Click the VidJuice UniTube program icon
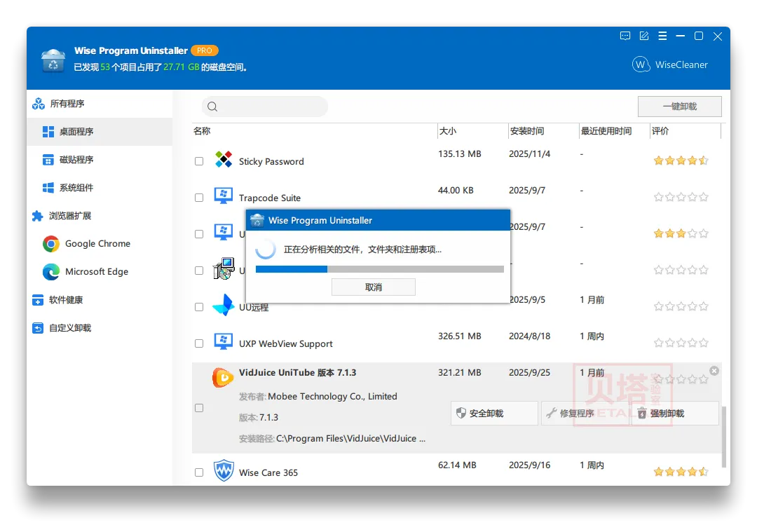This screenshot has height=532, width=757. tap(223, 378)
